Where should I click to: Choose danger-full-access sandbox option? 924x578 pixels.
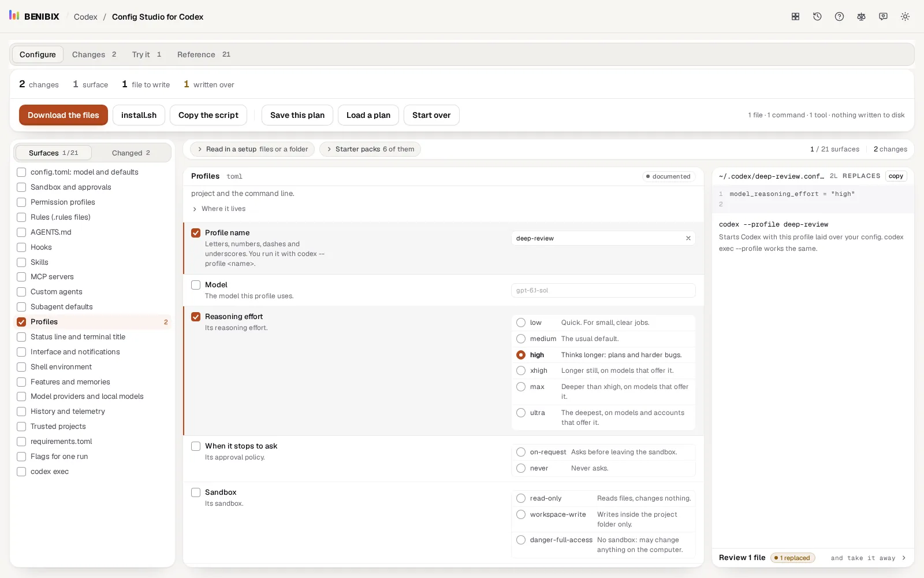pos(521,540)
